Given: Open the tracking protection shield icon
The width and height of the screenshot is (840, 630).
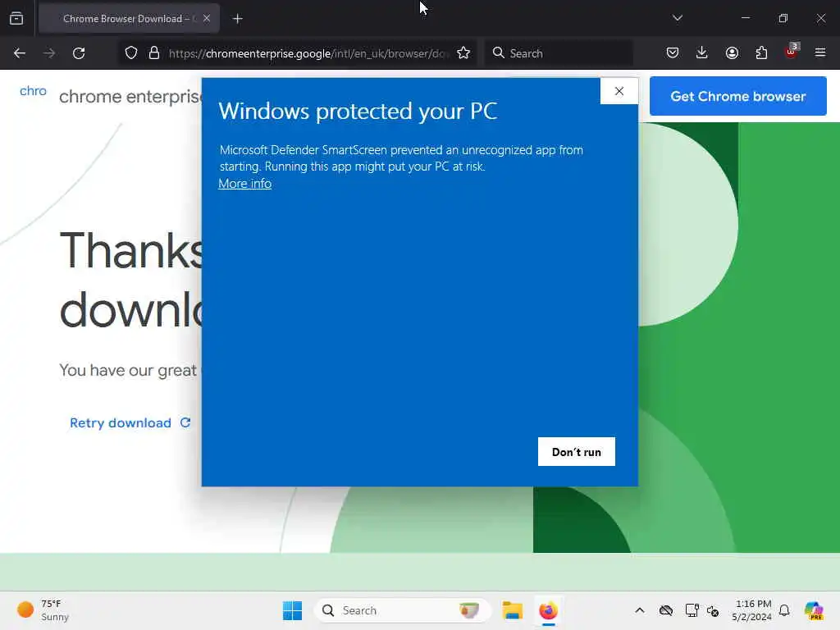Looking at the screenshot, I should (x=131, y=53).
